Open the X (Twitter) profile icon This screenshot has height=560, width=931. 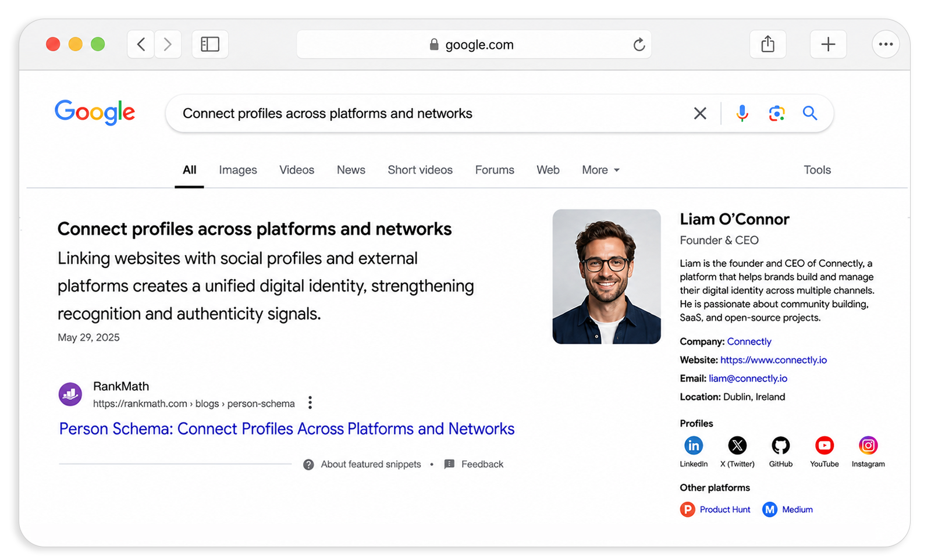737,445
